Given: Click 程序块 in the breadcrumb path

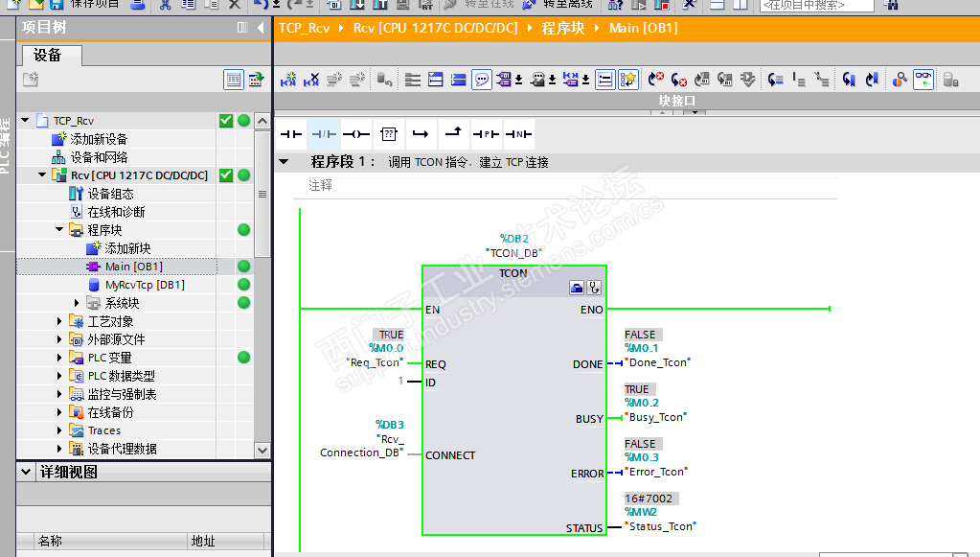Looking at the screenshot, I should point(563,28).
